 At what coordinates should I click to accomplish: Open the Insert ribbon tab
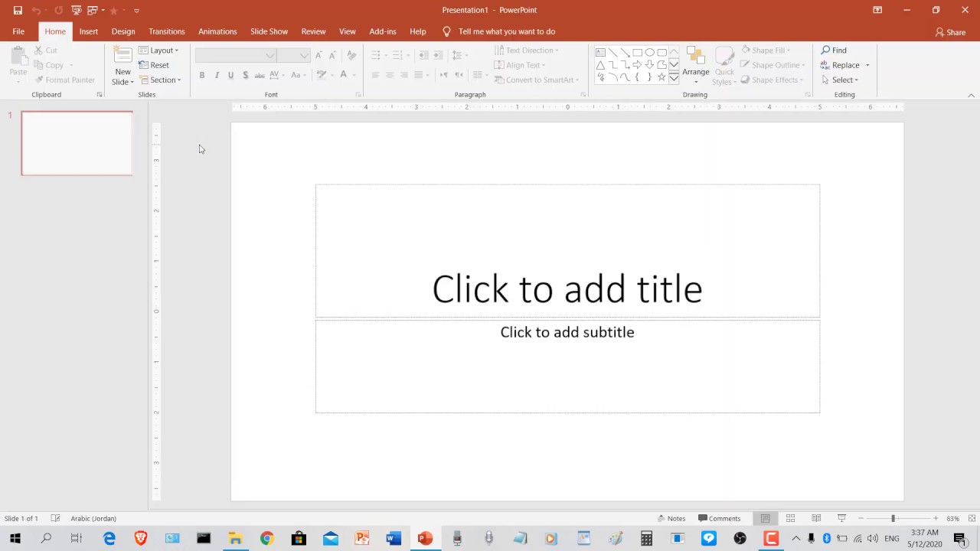click(x=88, y=31)
